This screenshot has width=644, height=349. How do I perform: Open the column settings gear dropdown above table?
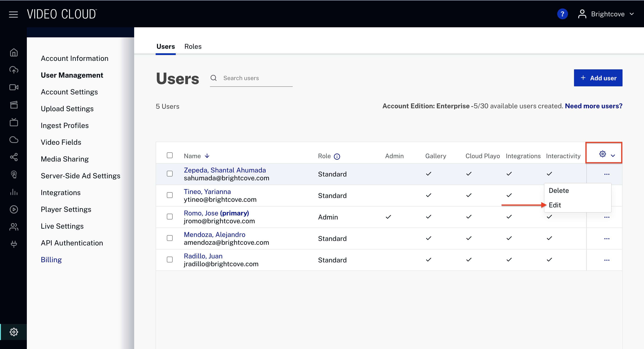604,154
